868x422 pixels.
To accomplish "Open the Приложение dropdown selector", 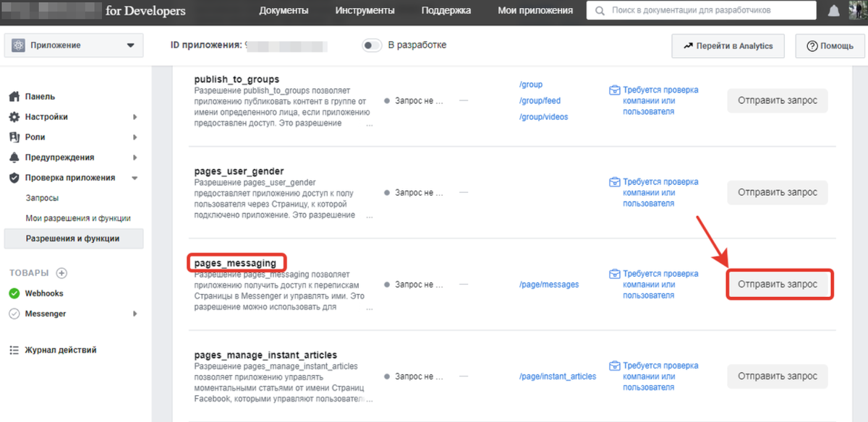I will tap(73, 46).
